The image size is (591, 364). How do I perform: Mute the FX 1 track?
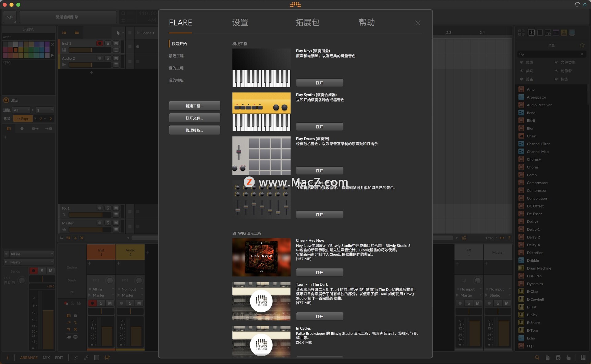[x=116, y=208]
